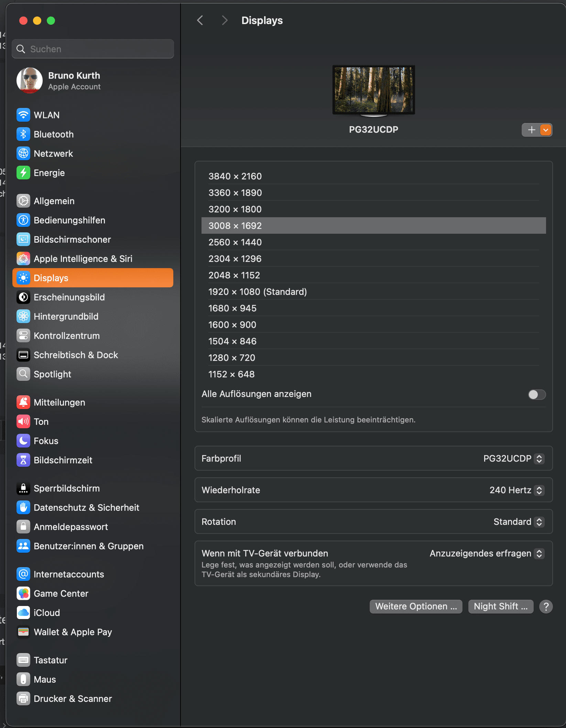
Task: Select resolution 1600 × 900
Action: (x=374, y=324)
